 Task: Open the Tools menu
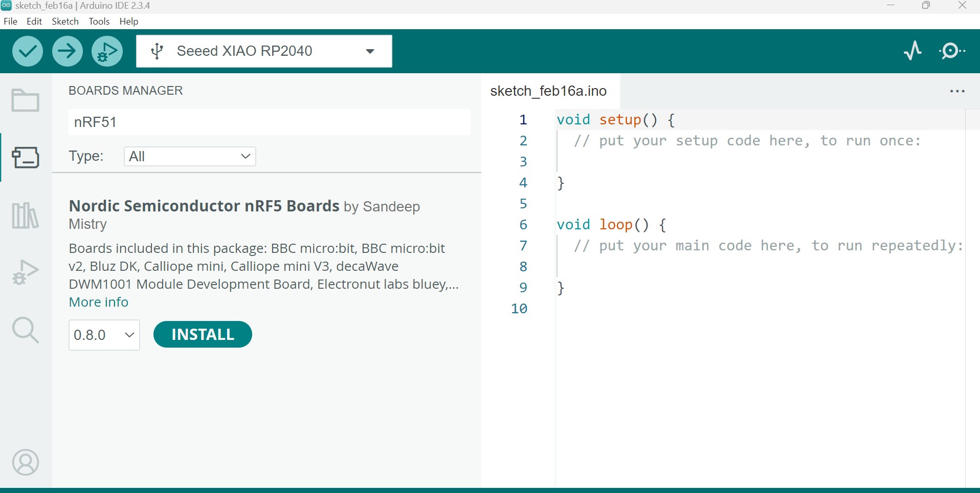pyautogui.click(x=99, y=22)
